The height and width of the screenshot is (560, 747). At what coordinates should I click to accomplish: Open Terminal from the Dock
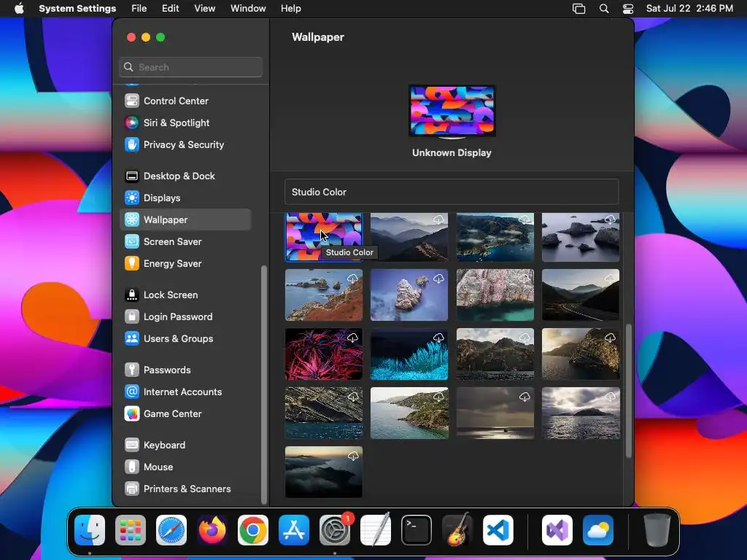point(417,530)
